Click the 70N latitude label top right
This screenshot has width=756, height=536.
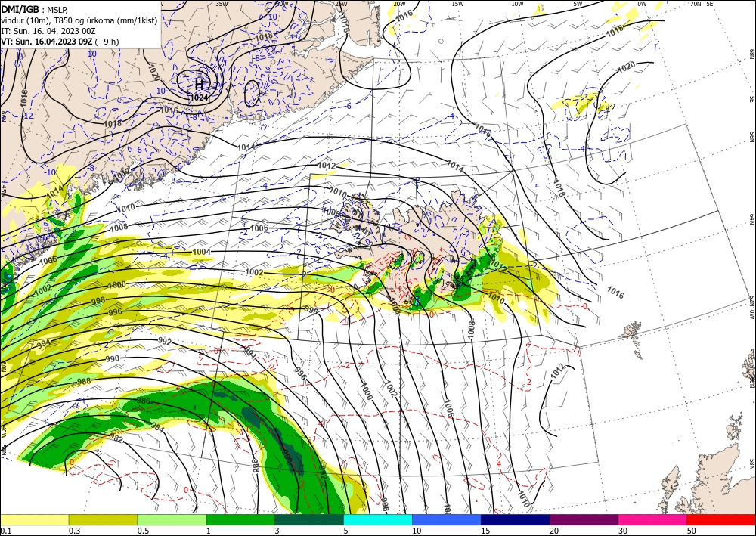696,4
